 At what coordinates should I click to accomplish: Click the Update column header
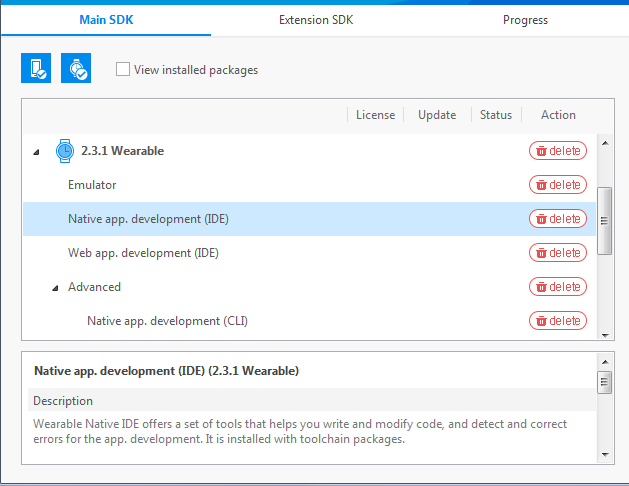[x=437, y=115]
